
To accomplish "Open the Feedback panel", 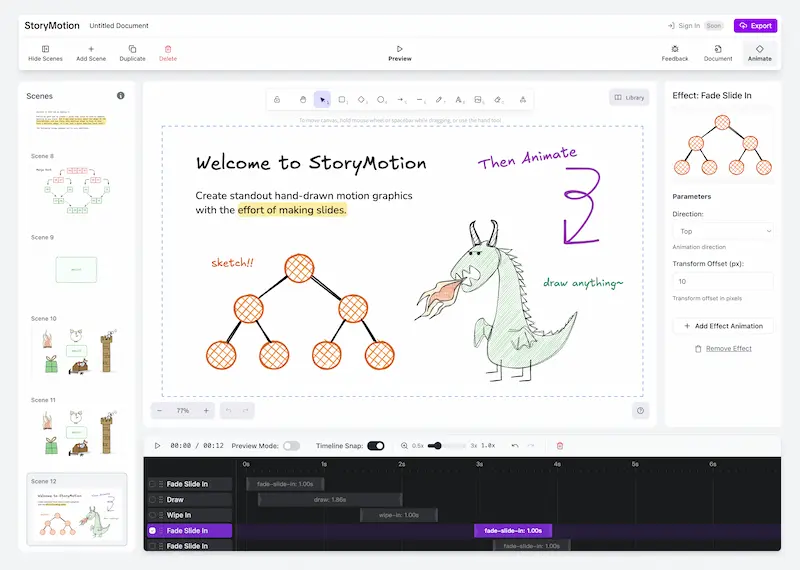I will click(x=674, y=53).
